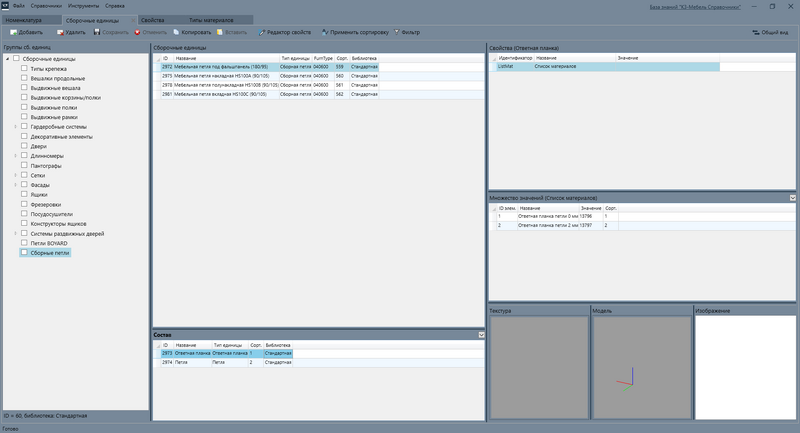Screen dimensions: 800x433
Task: Click the grid corner selector in Свойства table
Action: pos(493,58)
